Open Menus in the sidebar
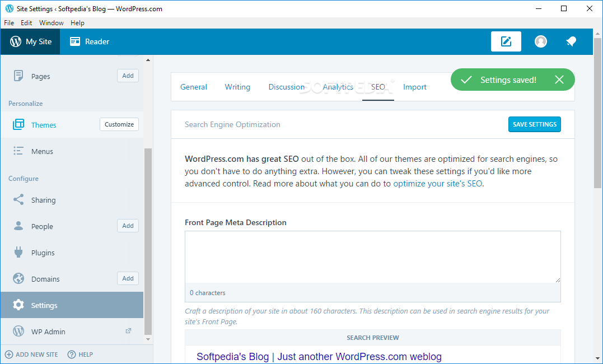 [x=42, y=151]
